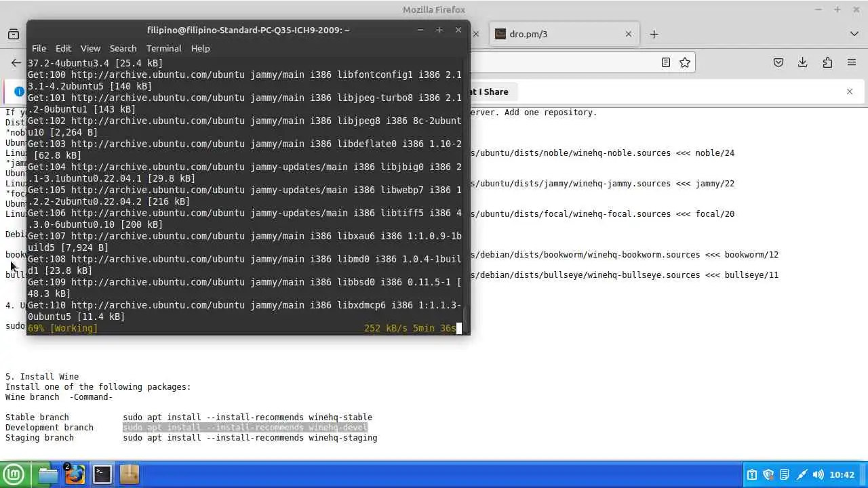
Task: Switch to the dro.pm/3 Firefox tab
Action: pyautogui.click(x=563, y=34)
